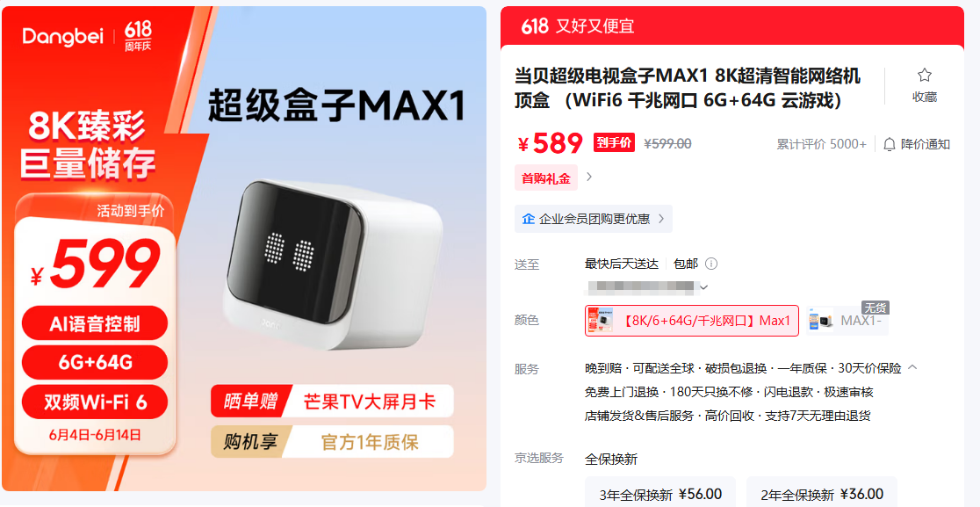Click the shipping info circle icon
This screenshot has height=507, width=980.
(710, 264)
